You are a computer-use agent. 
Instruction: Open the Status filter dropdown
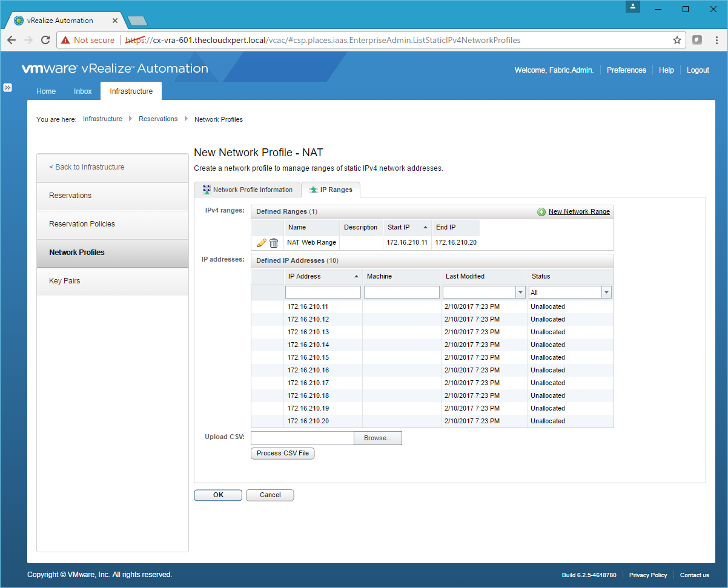coord(606,292)
